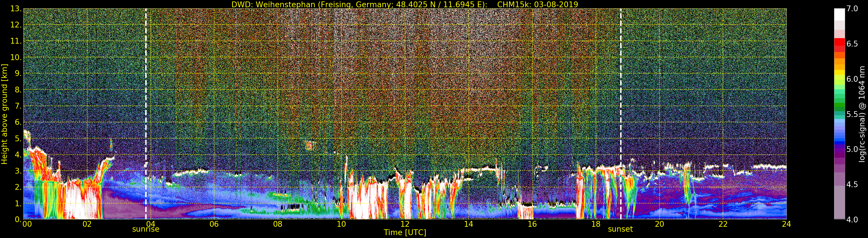Click the colorbar value label "4.0"
868x238 pixels.
[852, 220]
